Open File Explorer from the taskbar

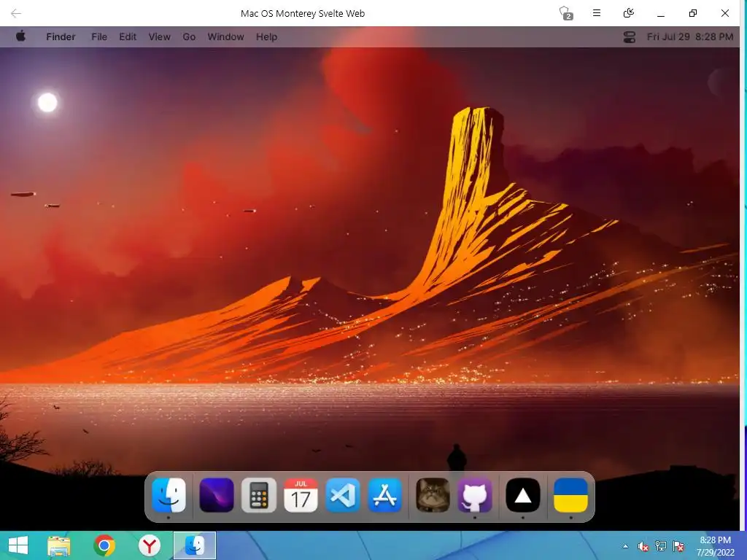(x=59, y=545)
